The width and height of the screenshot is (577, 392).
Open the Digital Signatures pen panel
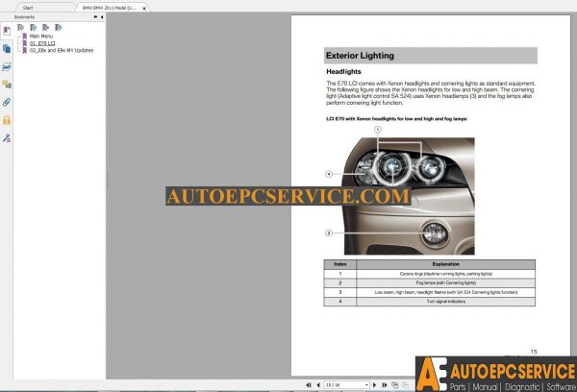click(x=7, y=138)
